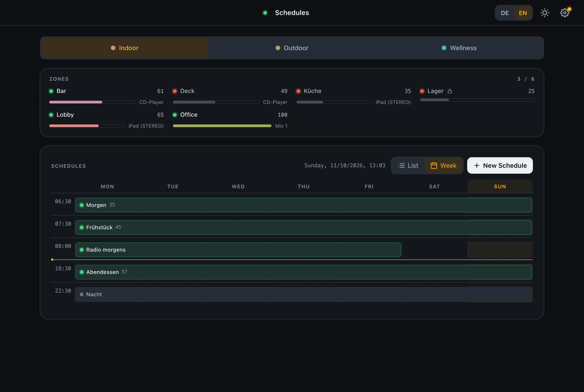Adjust the Küche volume slider

(334, 102)
